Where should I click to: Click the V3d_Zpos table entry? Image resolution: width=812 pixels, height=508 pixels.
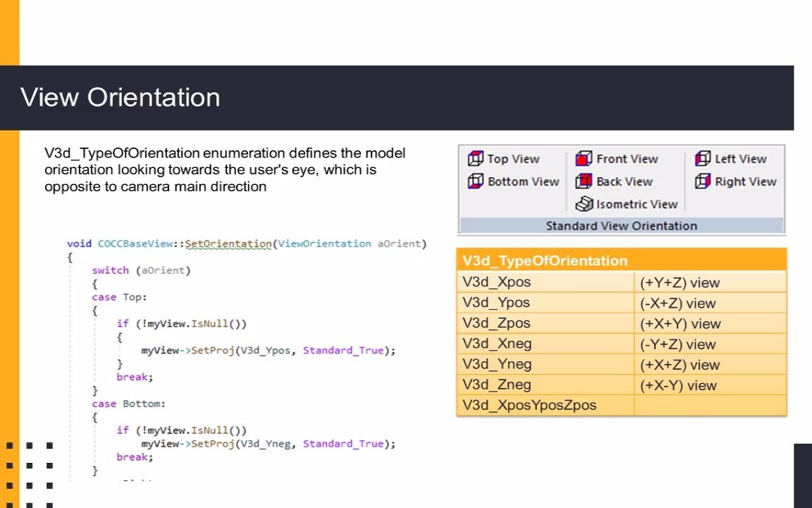(x=496, y=323)
